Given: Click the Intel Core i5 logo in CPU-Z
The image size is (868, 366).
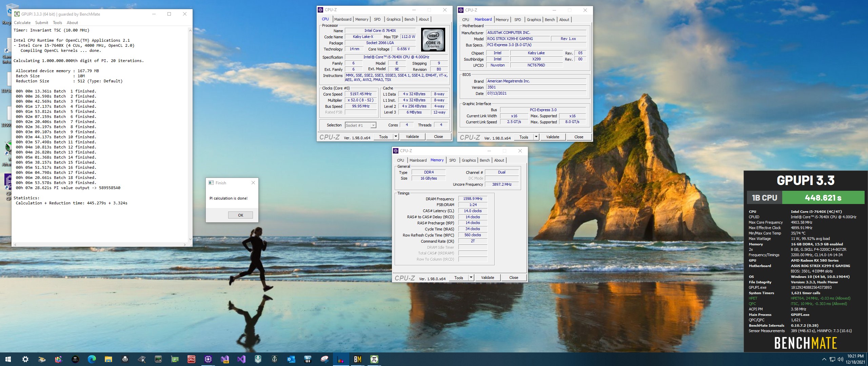Looking at the screenshot, I should pyautogui.click(x=433, y=40).
